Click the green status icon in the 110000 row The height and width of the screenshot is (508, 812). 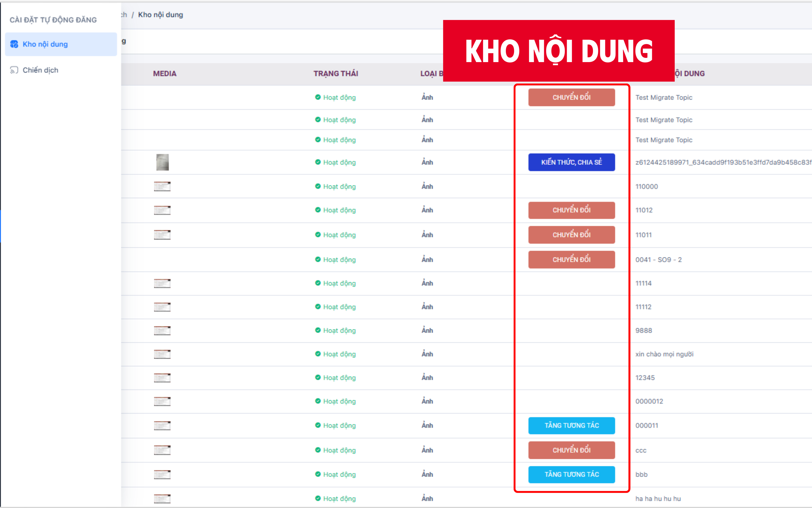318,186
